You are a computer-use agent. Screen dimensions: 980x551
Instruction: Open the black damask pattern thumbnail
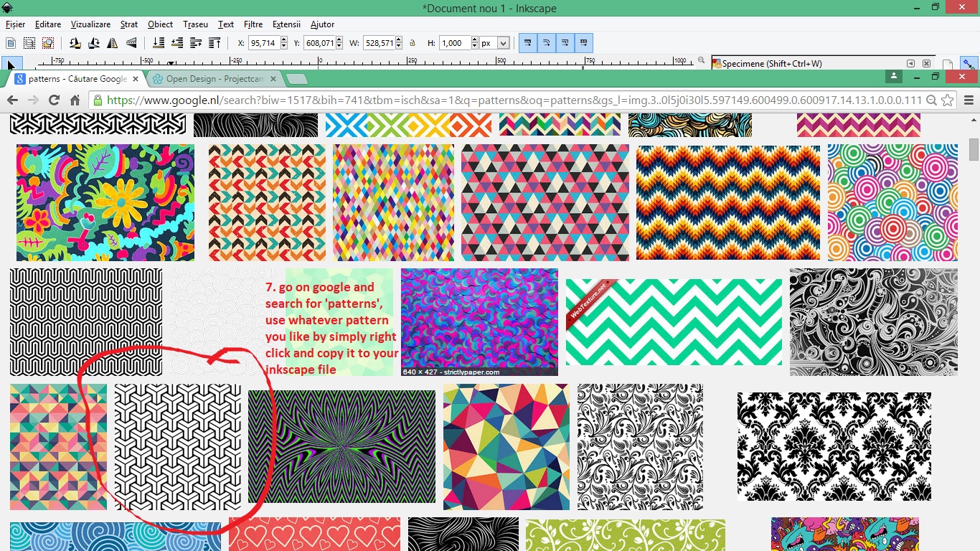coord(834,446)
